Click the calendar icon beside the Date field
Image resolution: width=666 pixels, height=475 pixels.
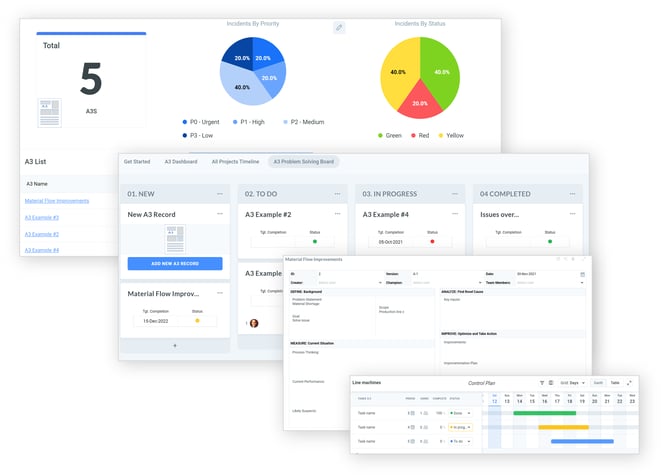[x=583, y=274]
